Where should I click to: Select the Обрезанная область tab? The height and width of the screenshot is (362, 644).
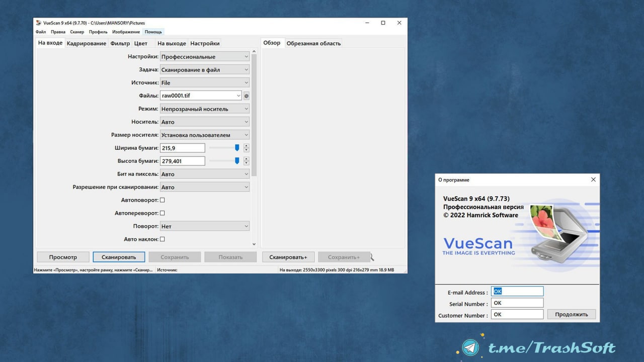313,43
